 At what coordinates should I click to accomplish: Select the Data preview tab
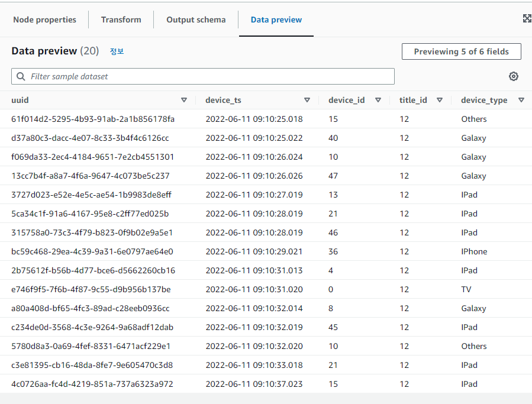(276, 20)
